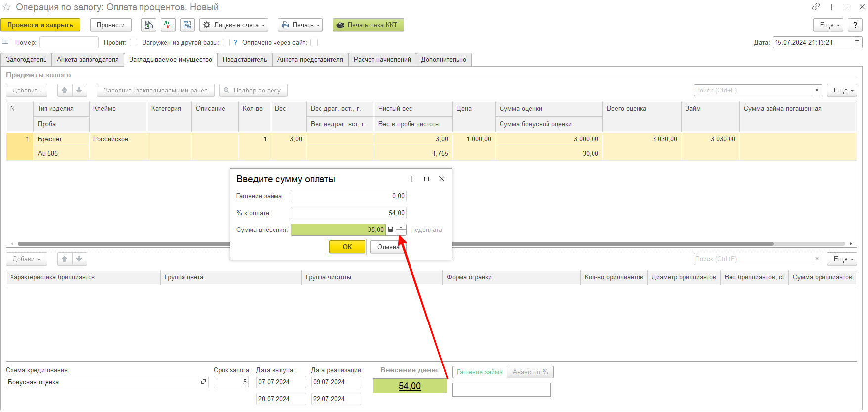This screenshot has width=868, height=412.
Task: Click the copy link icon in title bar
Action: pos(816,7)
